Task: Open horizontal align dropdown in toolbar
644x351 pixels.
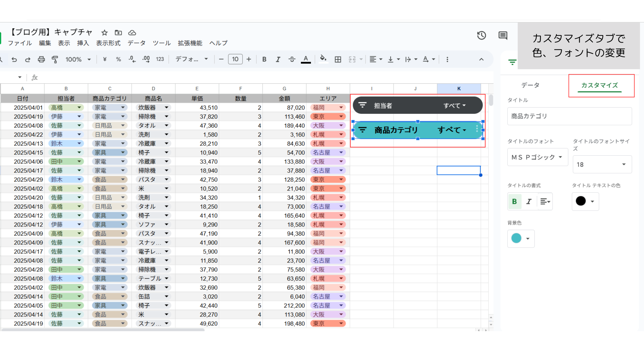Action: (x=376, y=59)
